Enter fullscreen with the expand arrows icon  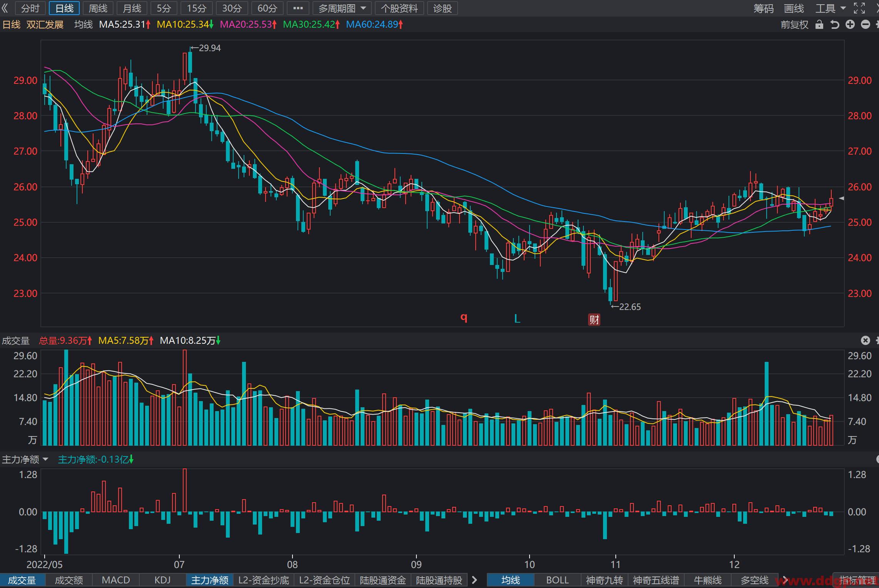(x=859, y=8)
